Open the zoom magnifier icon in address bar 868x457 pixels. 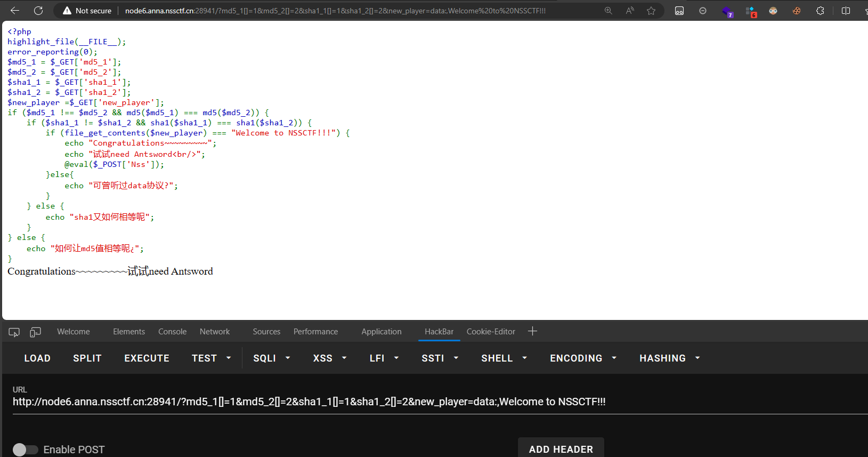tap(608, 11)
